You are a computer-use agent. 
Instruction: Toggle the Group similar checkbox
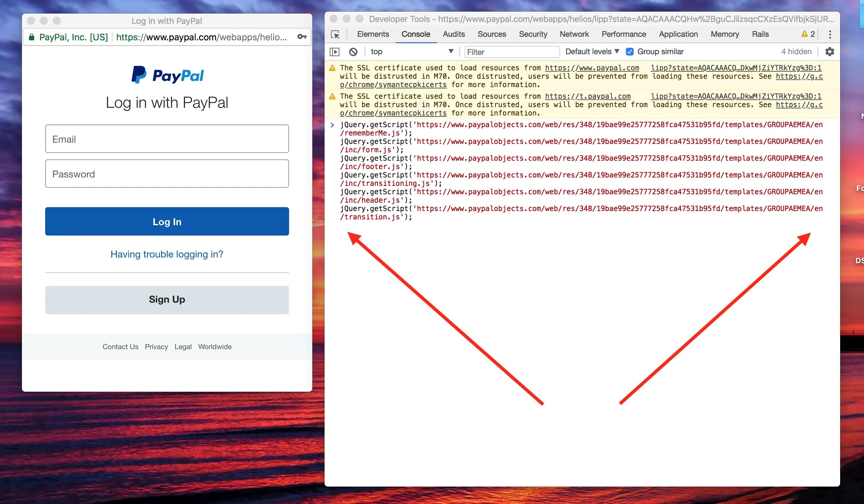pos(629,52)
